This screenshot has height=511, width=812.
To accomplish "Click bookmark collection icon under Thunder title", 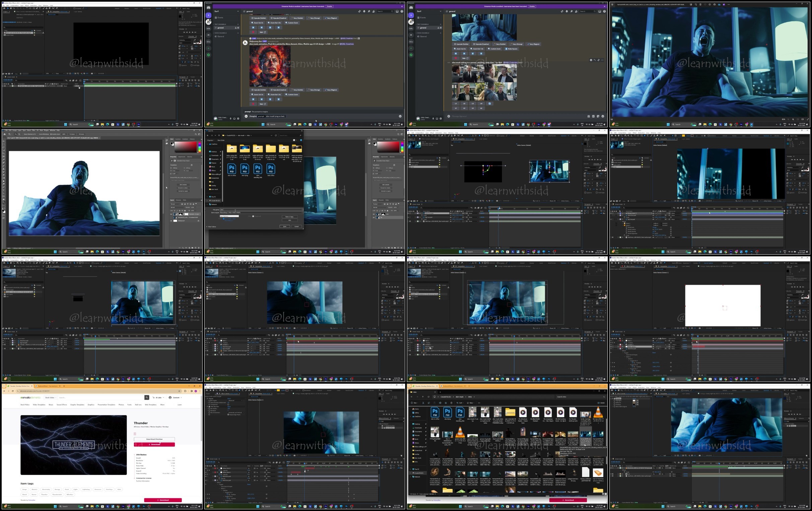I will (135, 434).
